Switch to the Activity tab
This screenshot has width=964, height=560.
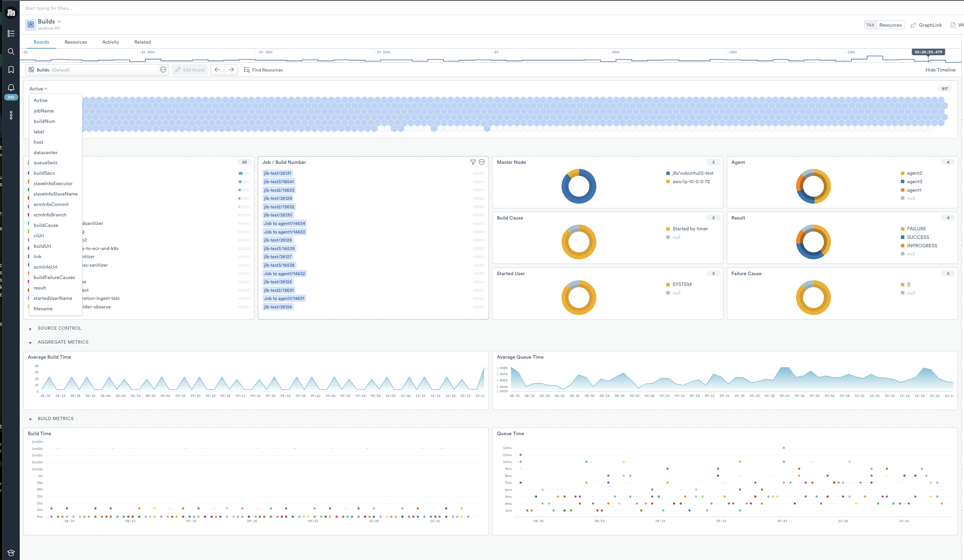point(111,42)
